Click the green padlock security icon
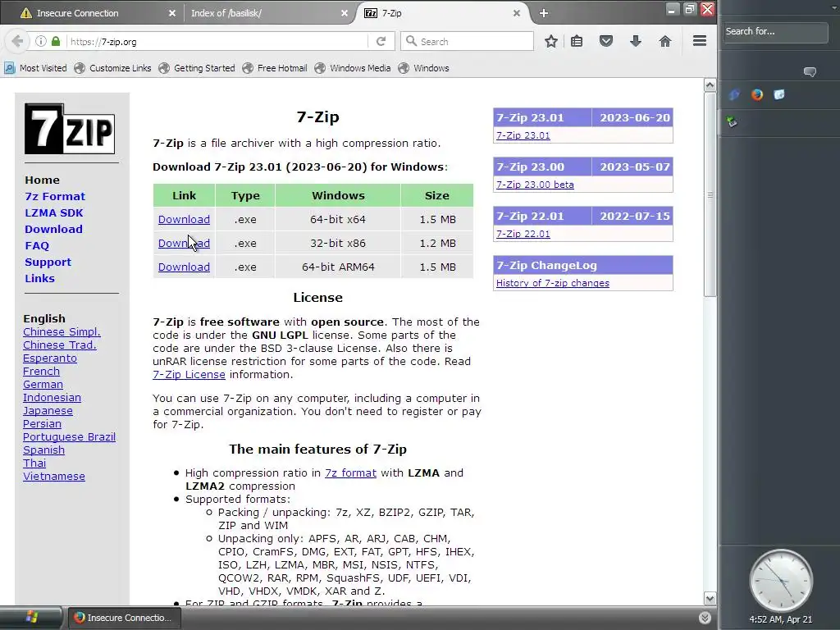 click(56, 41)
